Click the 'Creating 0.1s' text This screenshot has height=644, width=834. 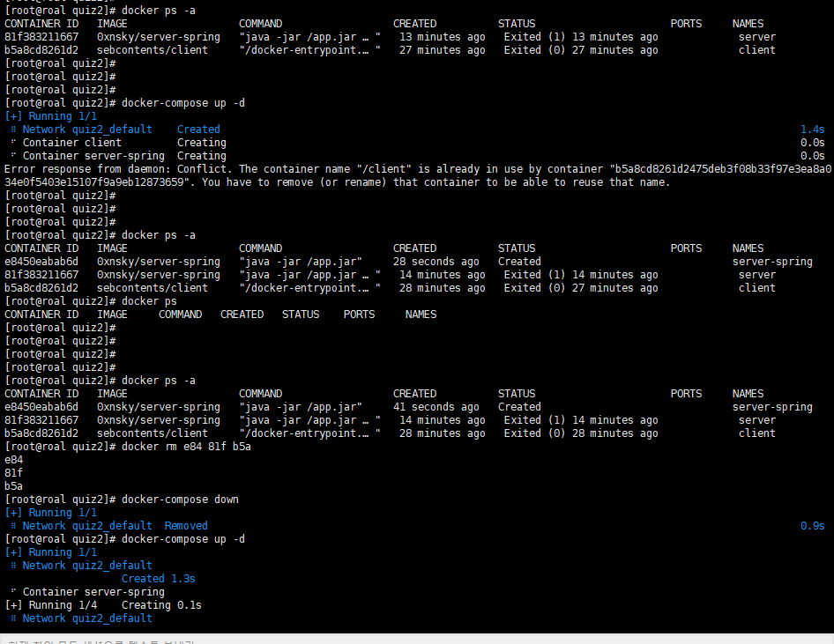[x=161, y=605]
